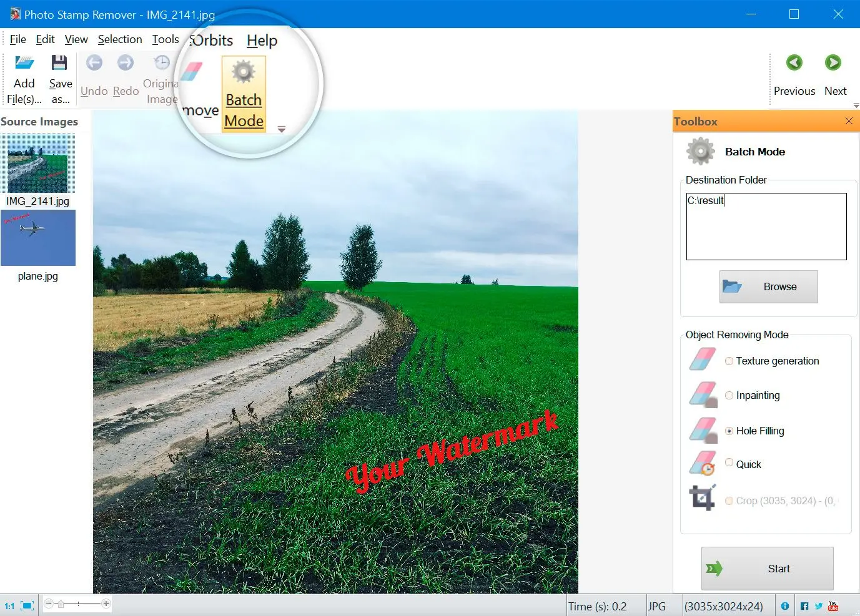860x616 pixels.
Task: Click the plane.jpg file name label
Action: (x=37, y=276)
